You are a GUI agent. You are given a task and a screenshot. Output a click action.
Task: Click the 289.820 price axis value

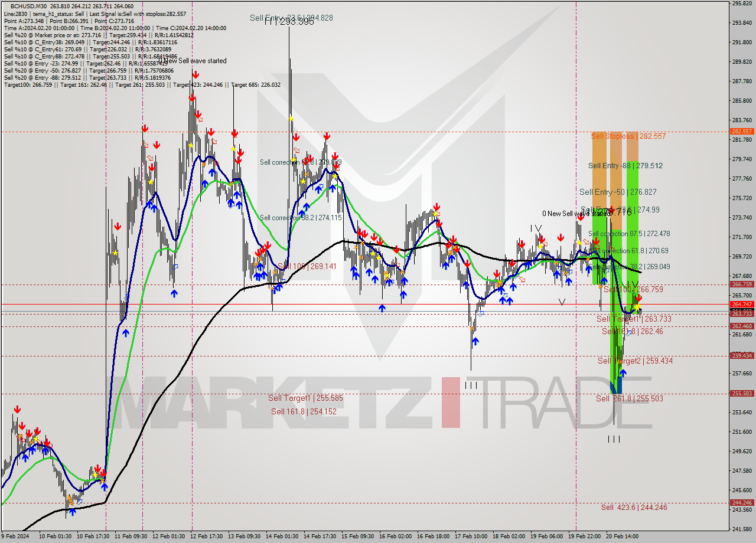coord(742,62)
